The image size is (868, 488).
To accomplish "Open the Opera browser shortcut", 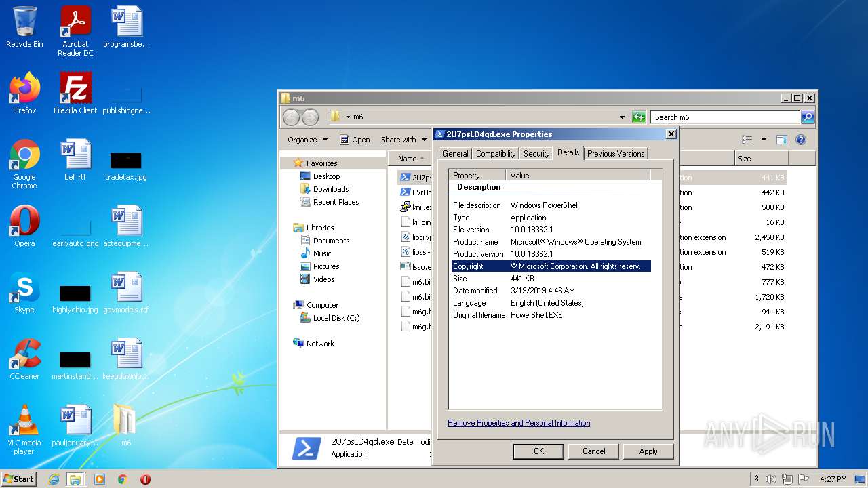I will coord(24,226).
